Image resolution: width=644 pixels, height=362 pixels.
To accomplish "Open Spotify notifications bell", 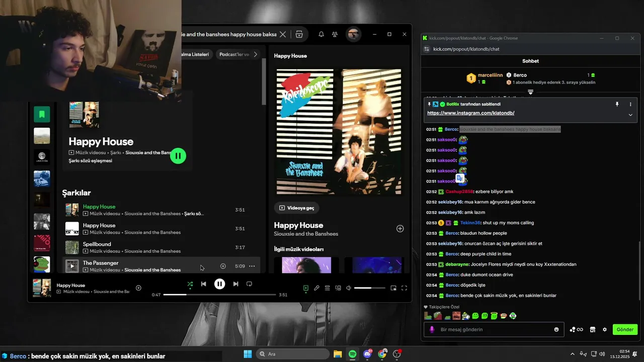I will tap(321, 34).
